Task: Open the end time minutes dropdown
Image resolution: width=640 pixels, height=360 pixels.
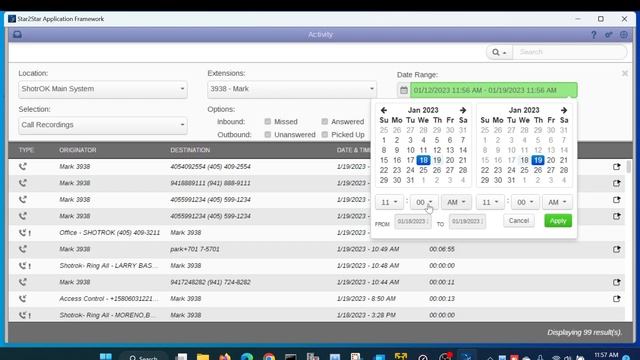Action: (x=525, y=202)
